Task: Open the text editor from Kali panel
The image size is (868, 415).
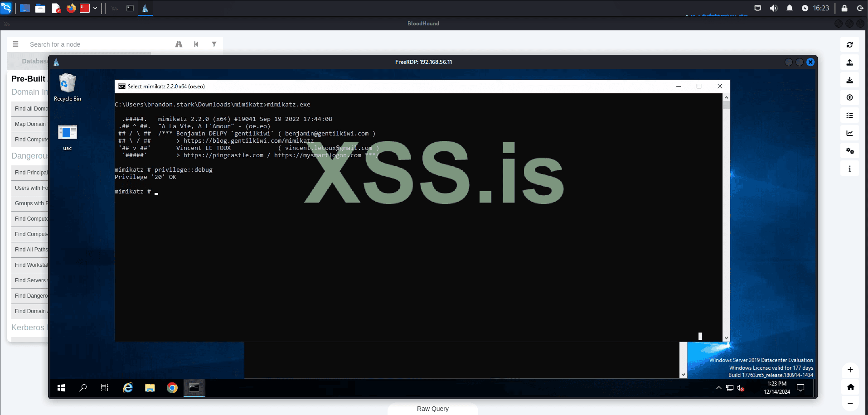Action: 56,8
